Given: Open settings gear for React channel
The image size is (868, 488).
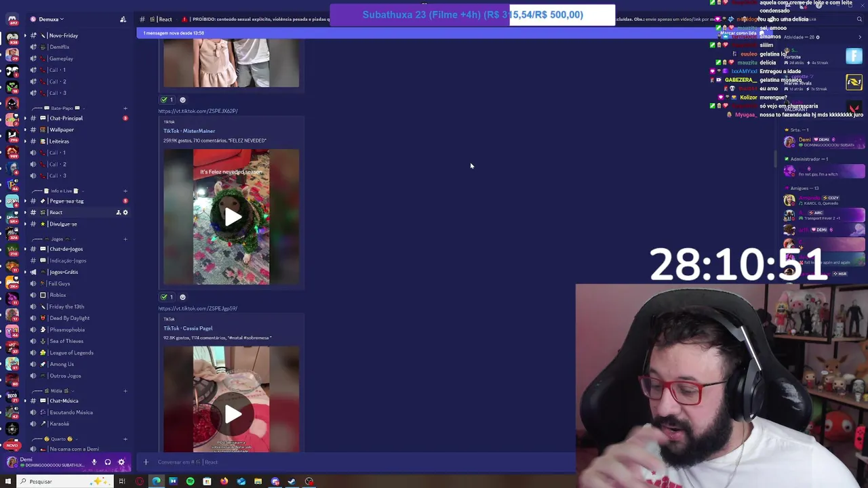Looking at the screenshot, I should [x=125, y=212].
